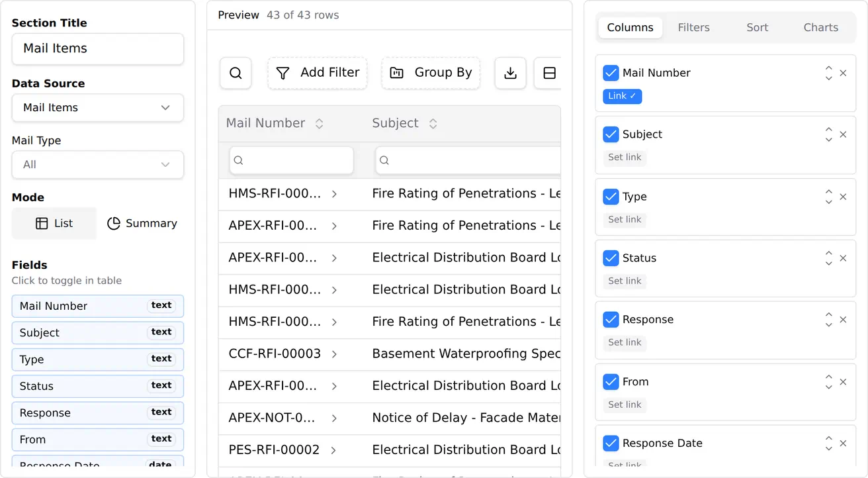Click the sort arrows on the Subject header
868x478 pixels.
(433, 124)
